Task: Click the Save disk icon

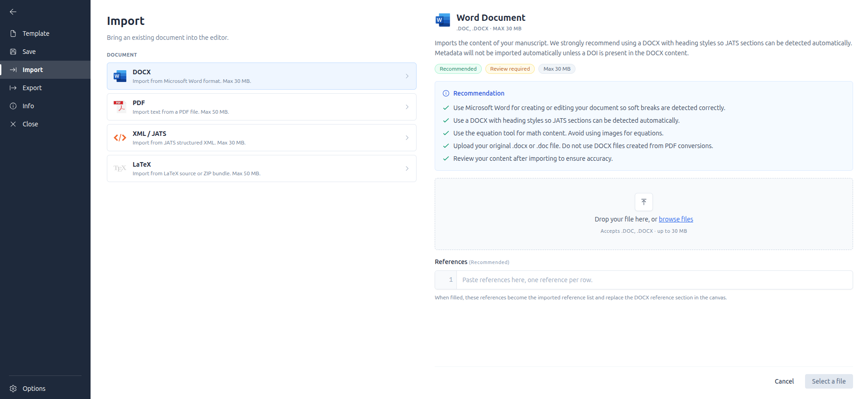Action: 13,52
